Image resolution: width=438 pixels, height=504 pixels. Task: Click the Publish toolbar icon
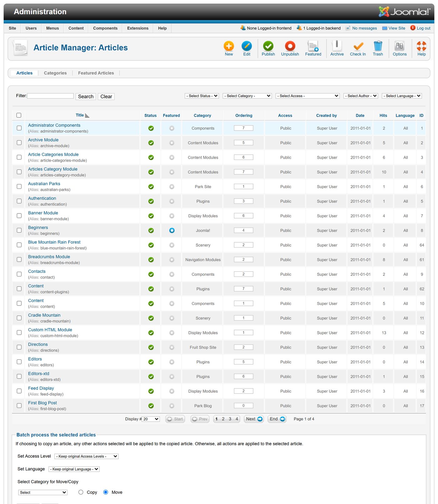[x=268, y=49]
